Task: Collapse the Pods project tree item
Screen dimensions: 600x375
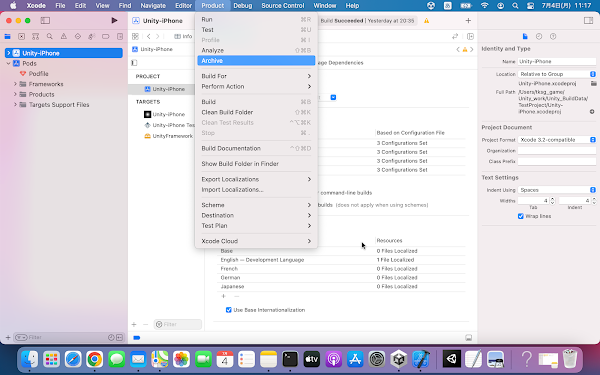Action: (8, 64)
